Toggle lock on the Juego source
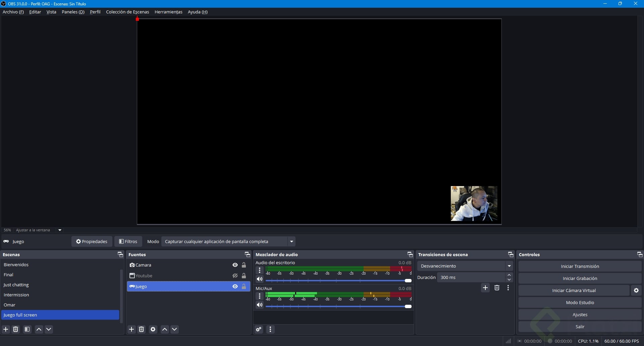644x346 pixels. point(244,287)
